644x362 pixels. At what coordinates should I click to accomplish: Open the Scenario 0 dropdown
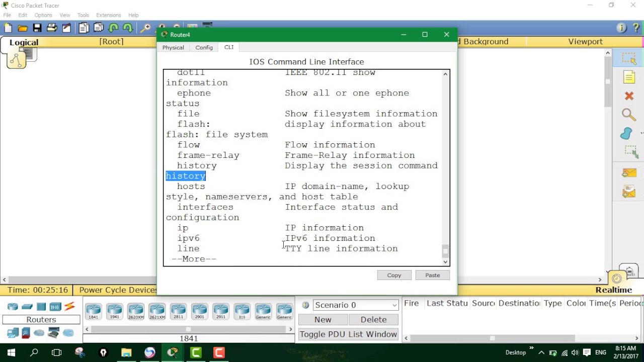pos(356,305)
